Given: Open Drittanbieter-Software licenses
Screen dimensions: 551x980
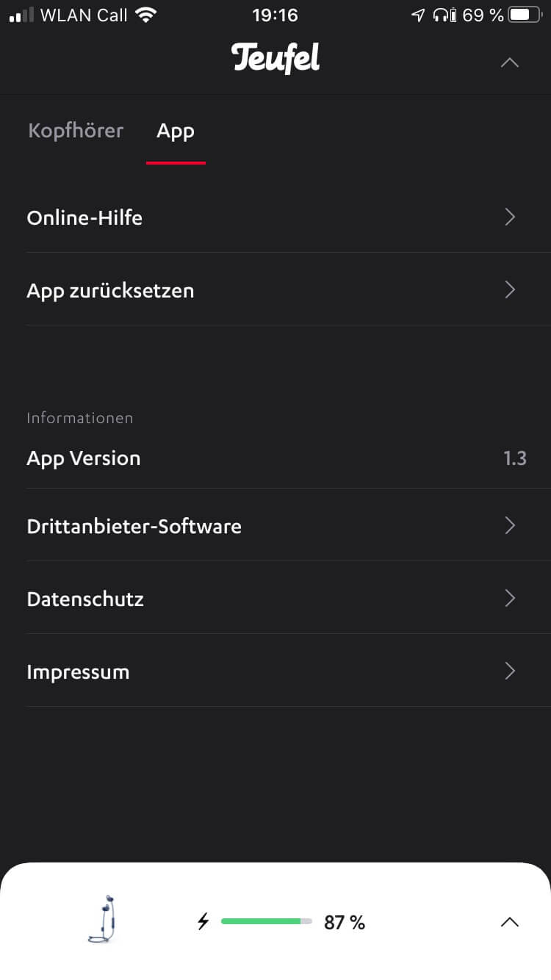Looking at the screenshot, I should 134,526.
